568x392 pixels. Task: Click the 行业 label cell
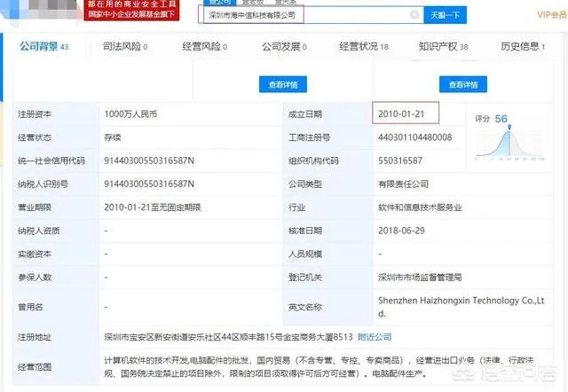[327, 208]
